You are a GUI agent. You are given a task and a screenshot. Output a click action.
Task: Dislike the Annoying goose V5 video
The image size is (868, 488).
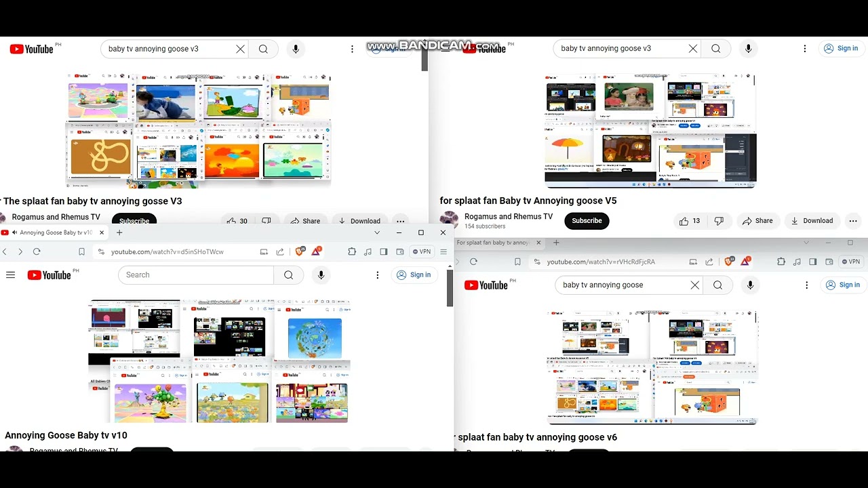point(719,220)
